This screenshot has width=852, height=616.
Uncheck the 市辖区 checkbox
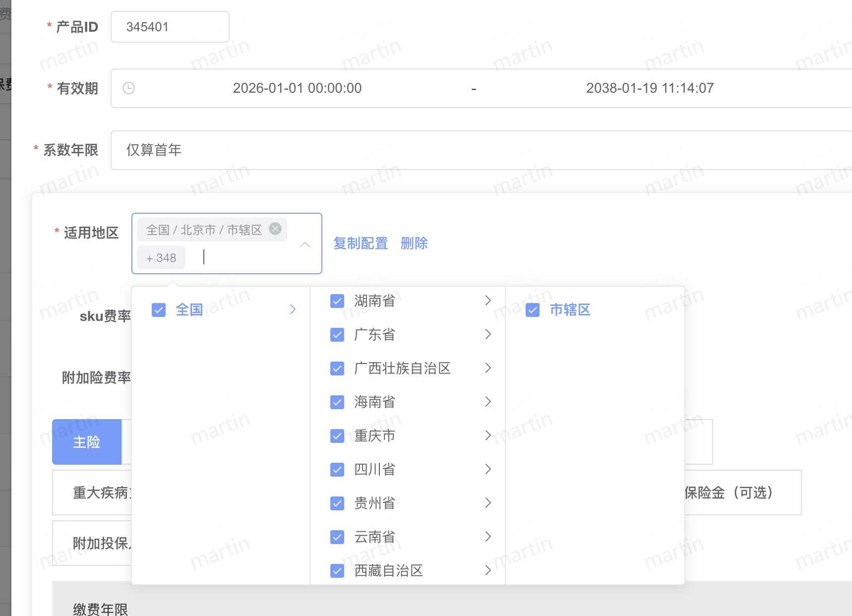pos(533,310)
